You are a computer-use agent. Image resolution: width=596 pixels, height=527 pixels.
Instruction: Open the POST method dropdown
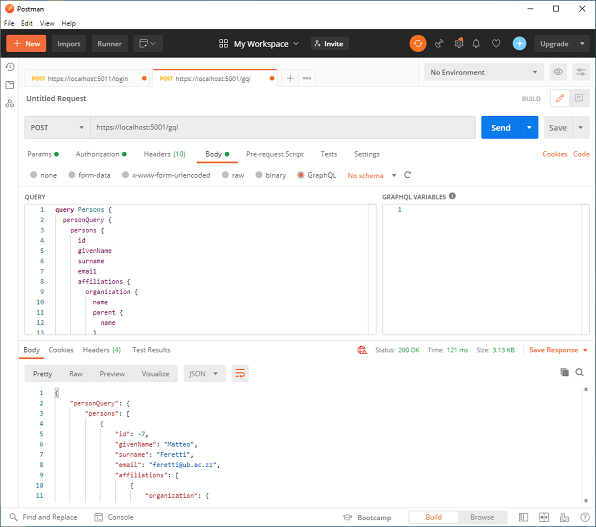(57, 127)
